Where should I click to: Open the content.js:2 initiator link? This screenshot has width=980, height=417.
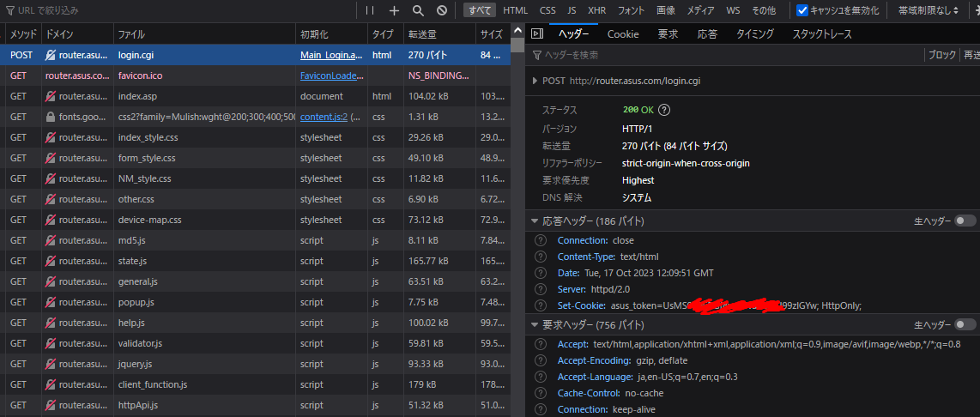point(324,117)
